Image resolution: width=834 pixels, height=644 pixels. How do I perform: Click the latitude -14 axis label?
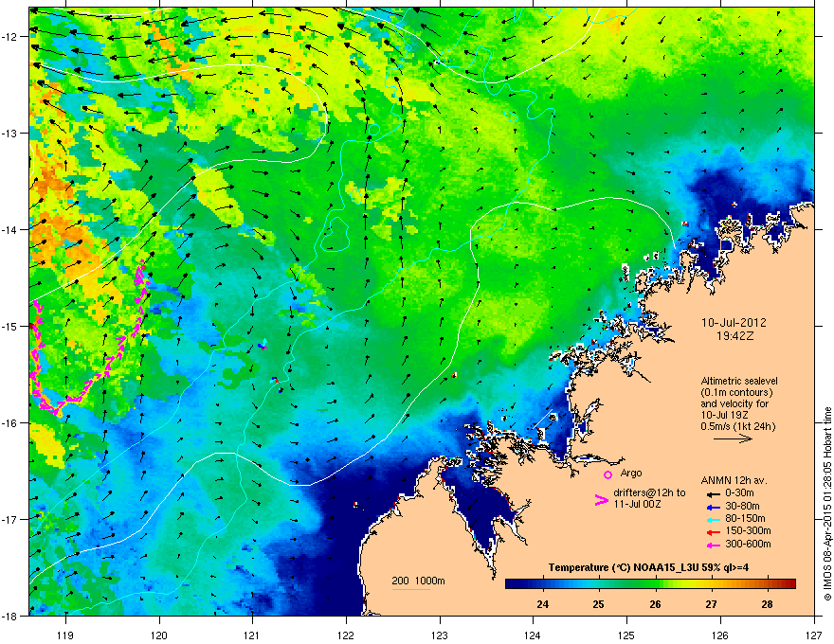pos(9,230)
